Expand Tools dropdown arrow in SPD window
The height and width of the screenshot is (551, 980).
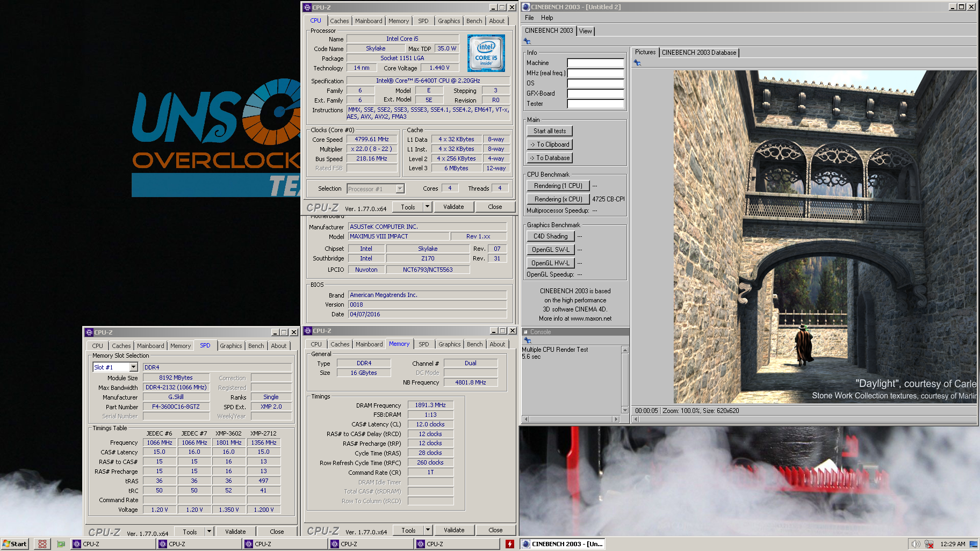[x=209, y=532]
